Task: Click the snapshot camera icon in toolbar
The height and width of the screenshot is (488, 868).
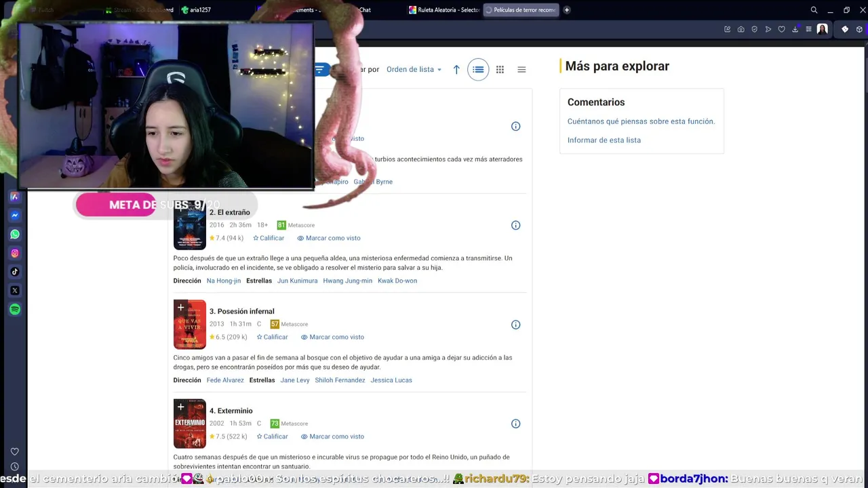Action: pyautogui.click(x=741, y=29)
